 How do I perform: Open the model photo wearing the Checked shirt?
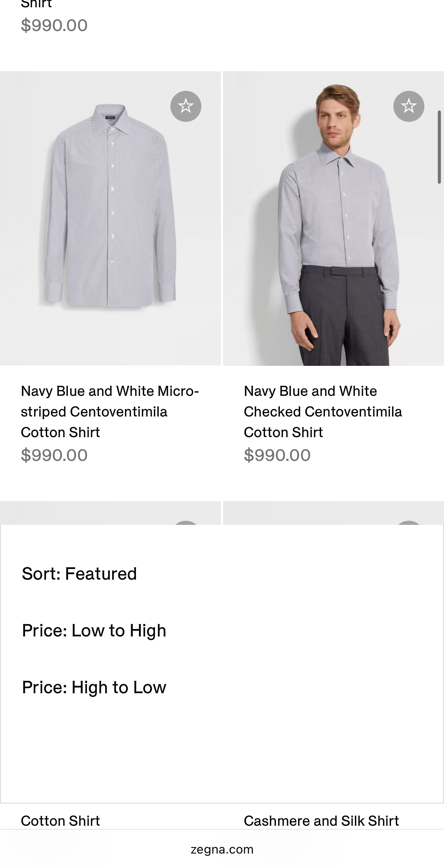333,218
